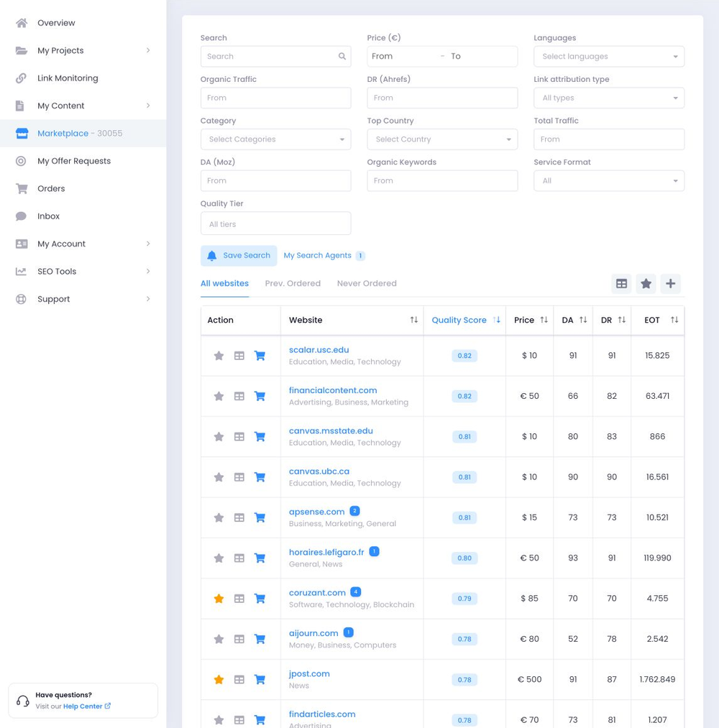
Task: Add financialcontent.com to cart
Action: 260,396
